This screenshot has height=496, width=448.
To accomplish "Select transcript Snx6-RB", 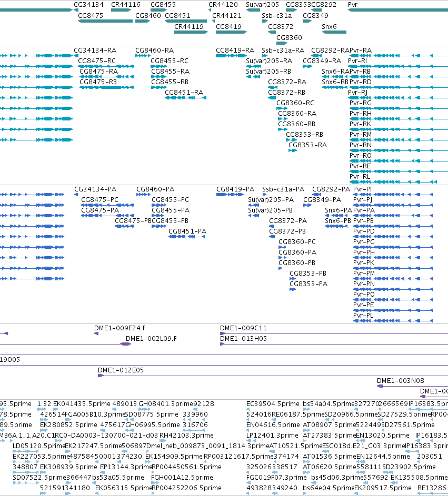I will [335, 82].
